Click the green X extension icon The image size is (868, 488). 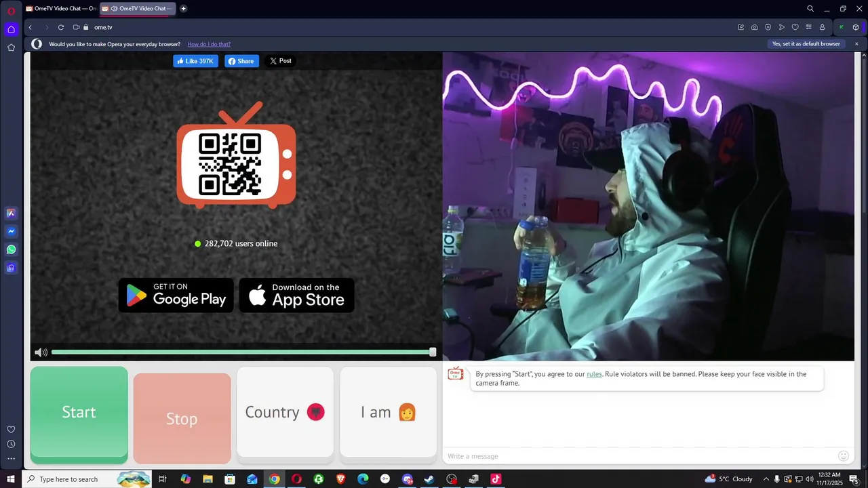point(841,27)
